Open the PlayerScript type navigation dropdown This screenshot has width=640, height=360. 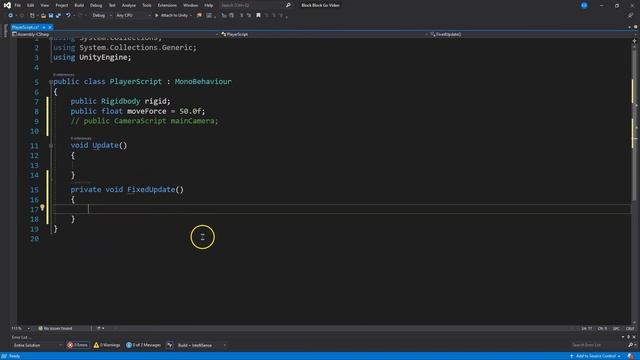(324, 34)
